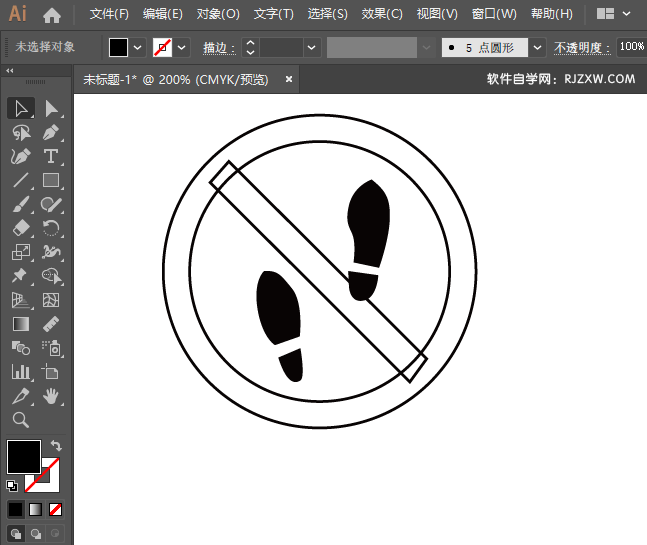Open the 文件(F) menu
The width and height of the screenshot is (647, 545).
click(x=109, y=15)
